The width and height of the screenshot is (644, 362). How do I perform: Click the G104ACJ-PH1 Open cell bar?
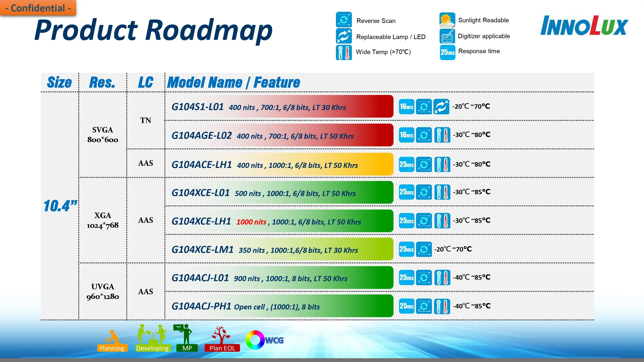click(x=279, y=306)
